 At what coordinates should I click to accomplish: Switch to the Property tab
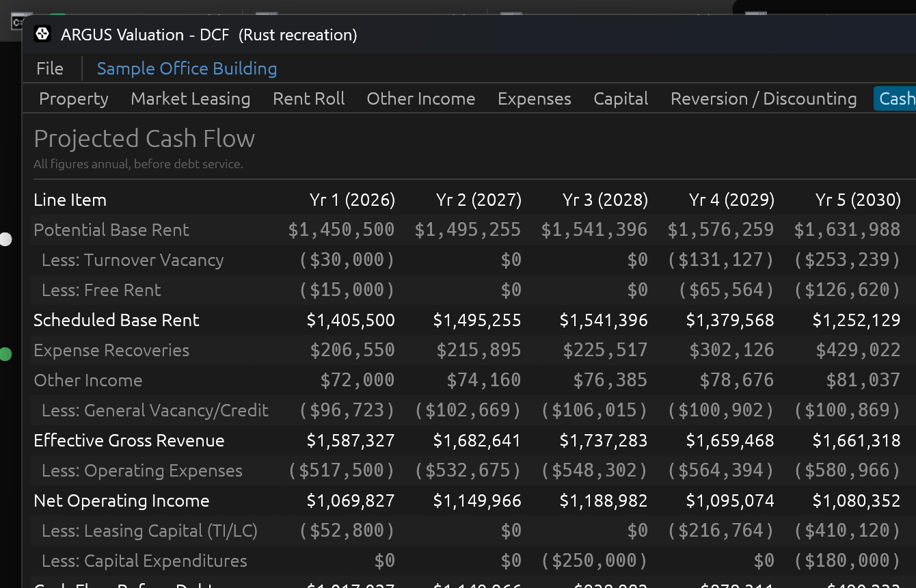74,98
